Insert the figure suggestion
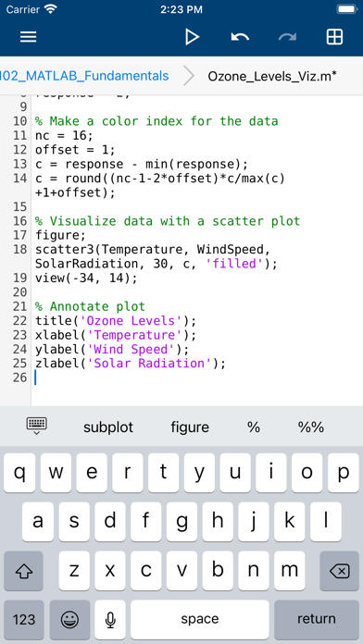Screen dimensions: 363x644 pyautogui.click(x=190, y=427)
